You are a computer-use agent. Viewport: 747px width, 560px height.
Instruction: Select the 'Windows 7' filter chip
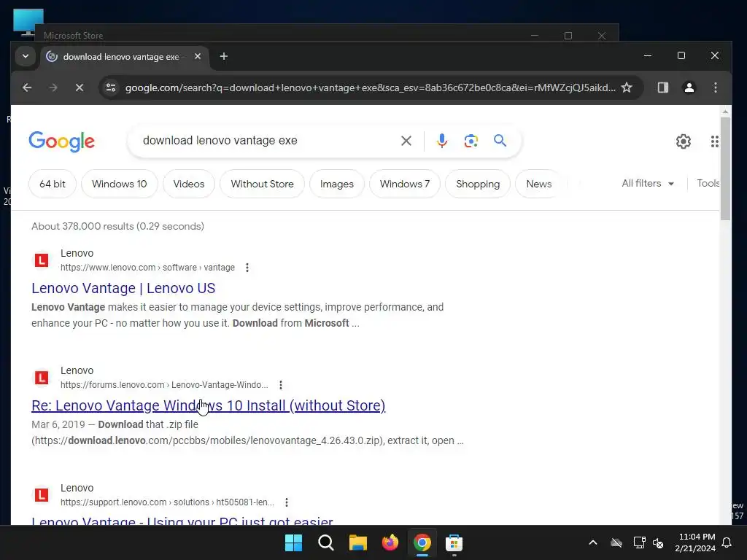(x=405, y=184)
